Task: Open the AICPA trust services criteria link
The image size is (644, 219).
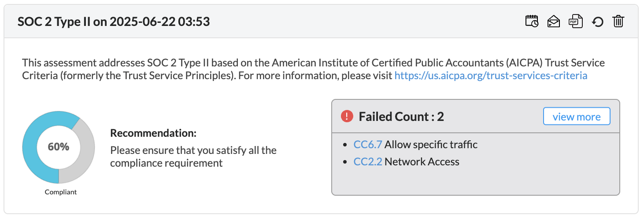Action: pyautogui.click(x=491, y=75)
